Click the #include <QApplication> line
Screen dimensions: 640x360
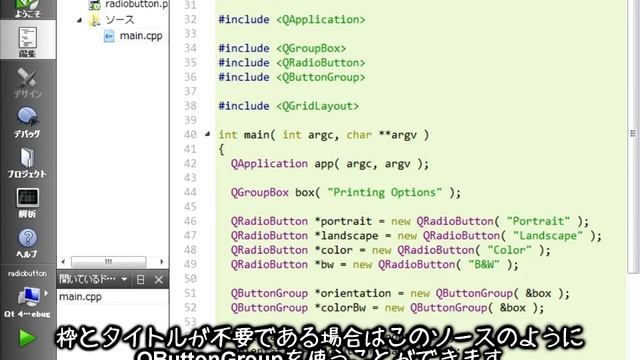click(292, 20)
